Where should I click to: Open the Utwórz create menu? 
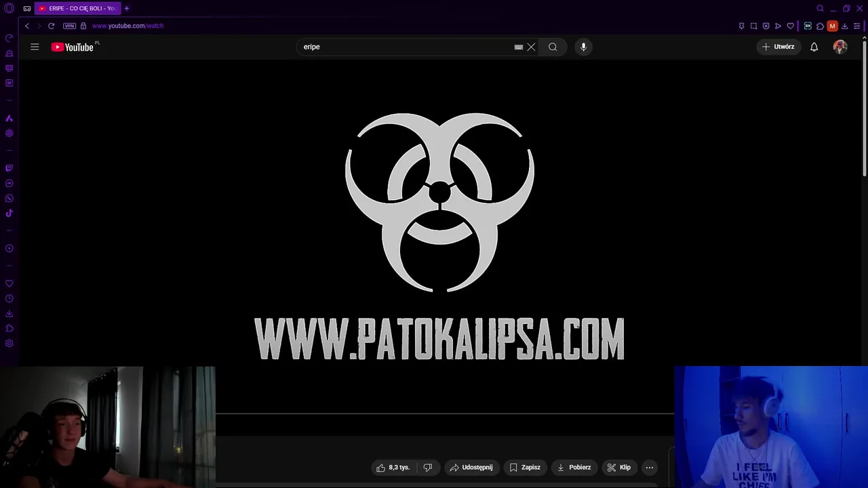pyautogui.click(x=778, y=47)
